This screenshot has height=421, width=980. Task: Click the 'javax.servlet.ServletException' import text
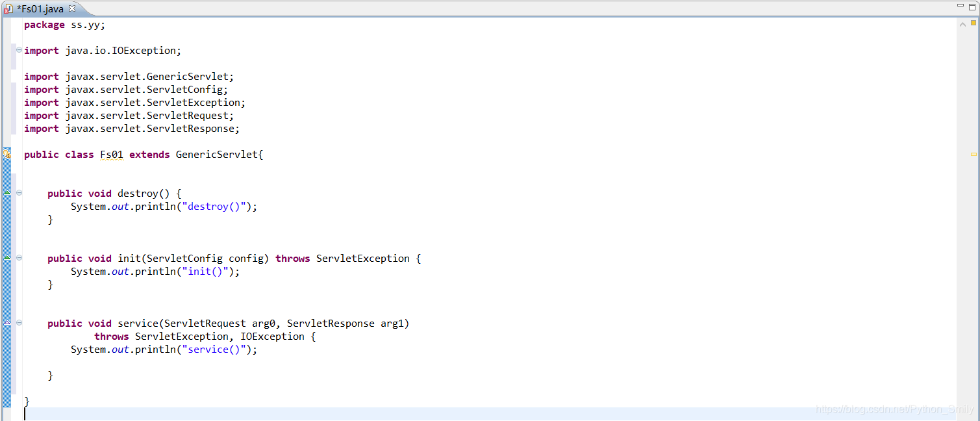coord(153,103)
